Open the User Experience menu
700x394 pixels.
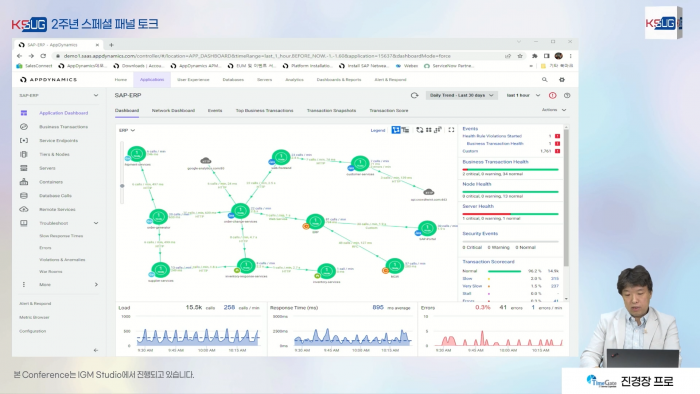(193, 80)
